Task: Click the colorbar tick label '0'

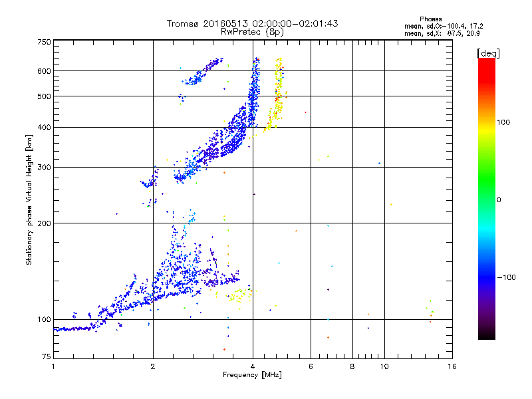Action: pos(498,199)
